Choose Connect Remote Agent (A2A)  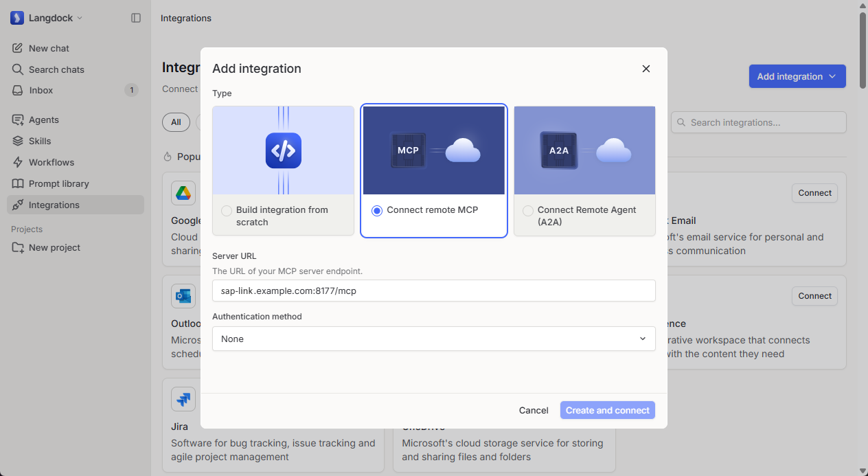click(584, 170)
